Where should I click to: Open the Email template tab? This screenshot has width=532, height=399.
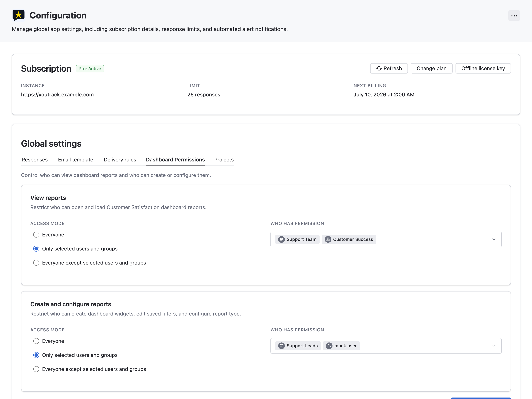click(x=76, y=160)
